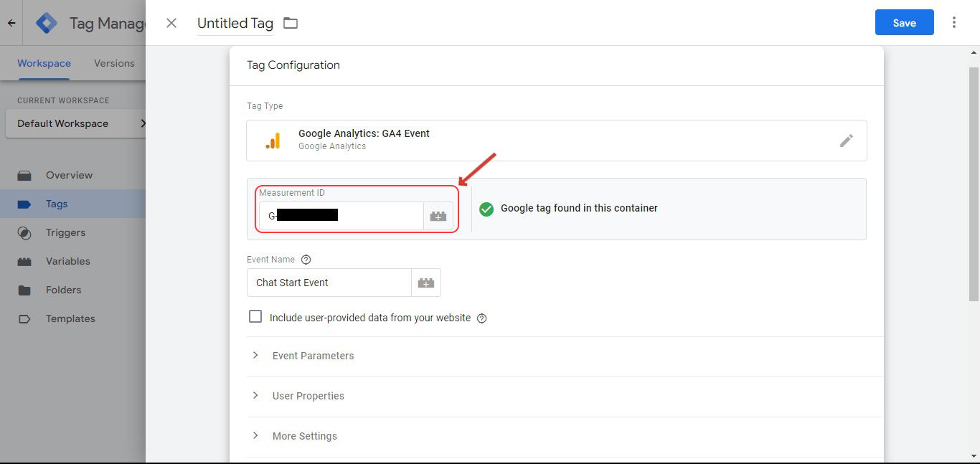Edit tag type with pencil icon
The width and height of the screenshot is (980, 464).
(847, 141)
